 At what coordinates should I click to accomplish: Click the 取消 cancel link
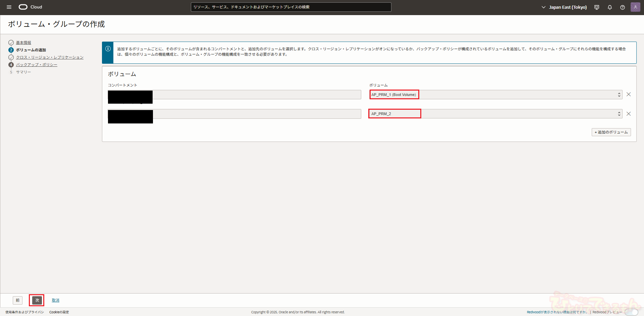coord(55,300)
